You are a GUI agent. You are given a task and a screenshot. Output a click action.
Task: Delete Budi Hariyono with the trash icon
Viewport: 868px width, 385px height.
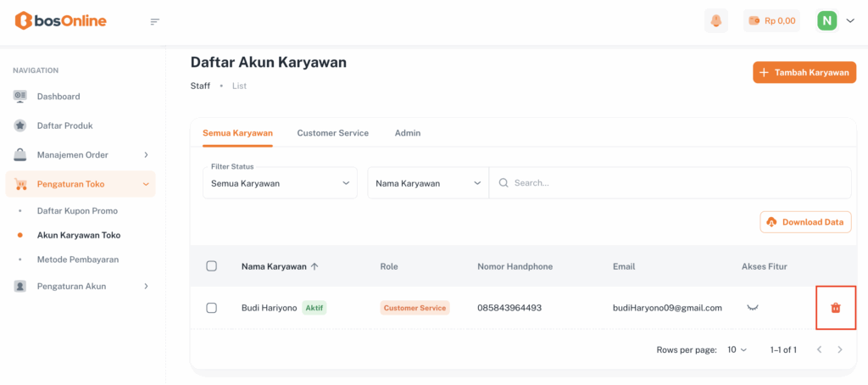(x=835, y=308)
